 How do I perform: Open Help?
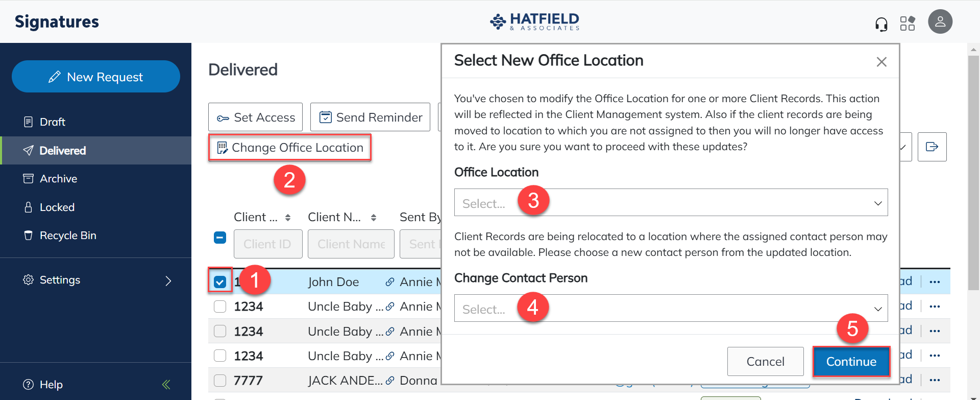pyautogui.click(x=43, y=384)
